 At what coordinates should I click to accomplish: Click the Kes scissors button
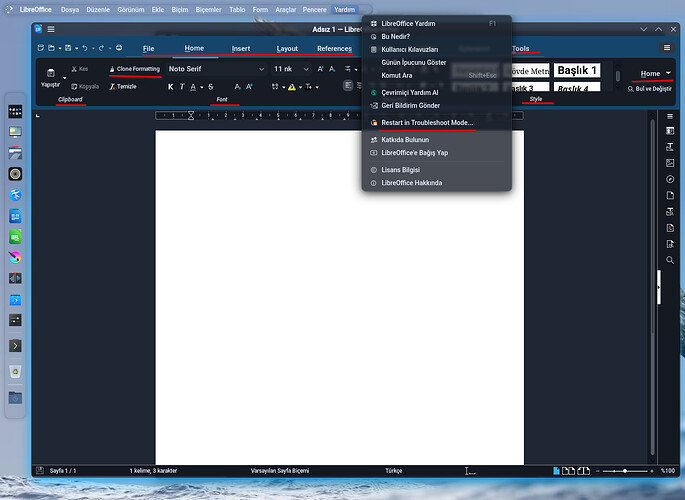(x=80, y=69)
